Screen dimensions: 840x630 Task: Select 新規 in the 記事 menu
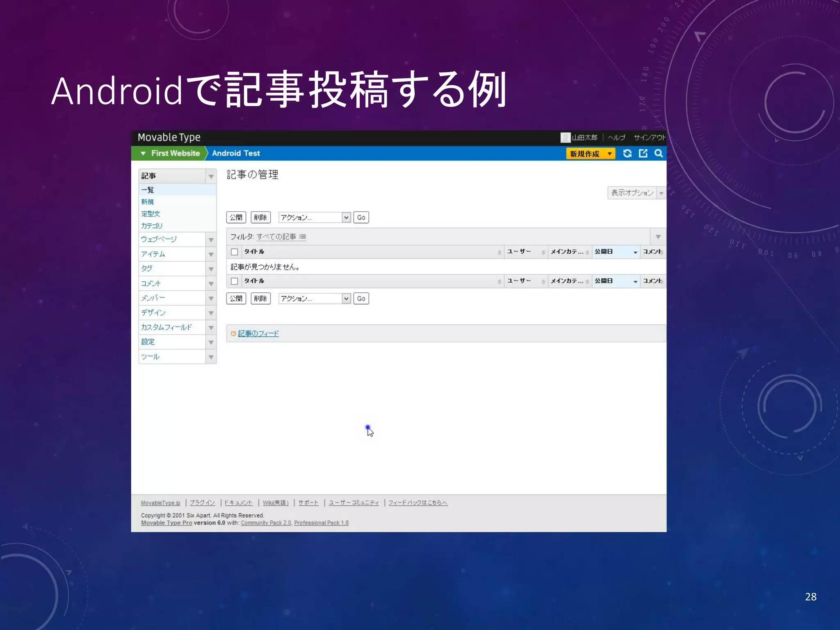point(147,202)
